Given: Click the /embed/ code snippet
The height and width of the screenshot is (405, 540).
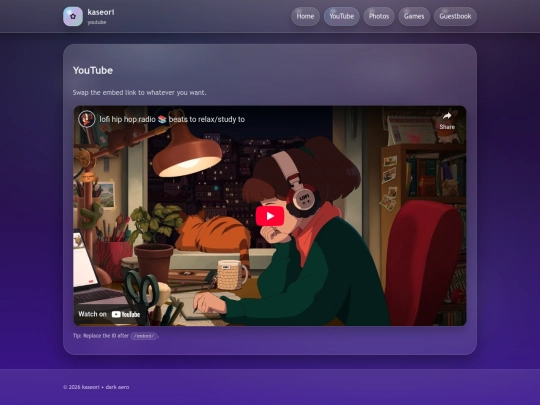Looking at the screenshot, I should [144, 336].
